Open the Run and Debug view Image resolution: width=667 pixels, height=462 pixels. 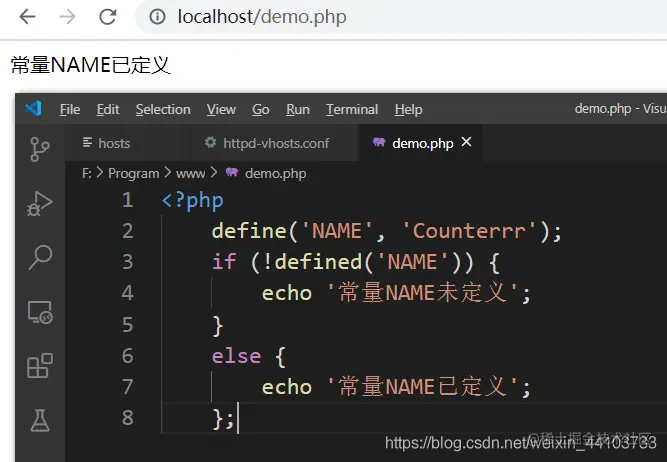(40, 203)
